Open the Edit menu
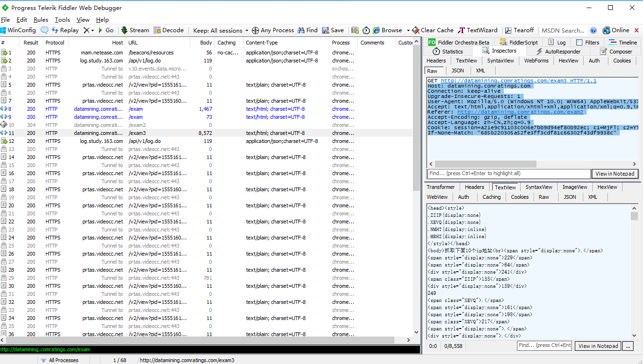 click(x=22, y=20)
